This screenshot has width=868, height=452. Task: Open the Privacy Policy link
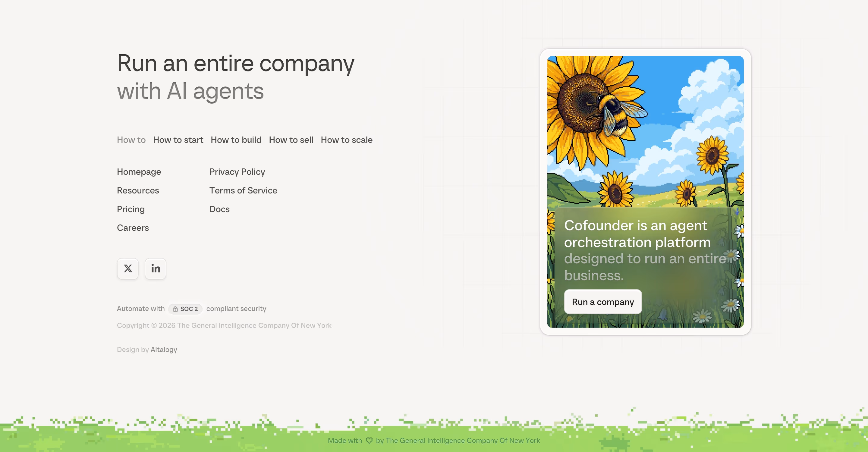[x=237, y=172]
